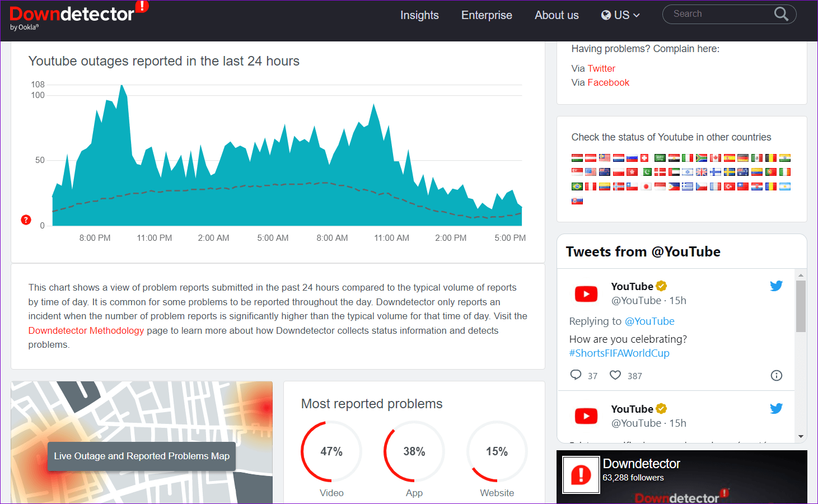The width and height of the screenshot is (818, 504).
Task: Click the 'Tweets from @YouTube' heading
Action: tap(643, 251)
